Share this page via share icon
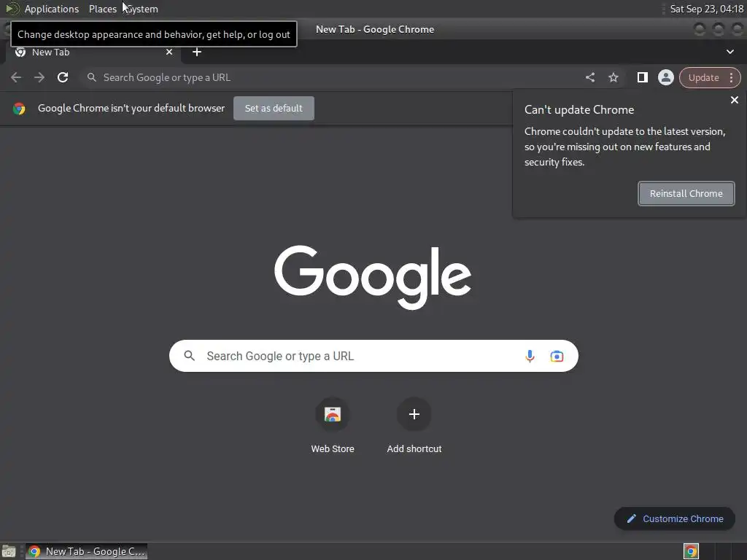This screenshot has height=560, width=747. click(x=589, y=77)
